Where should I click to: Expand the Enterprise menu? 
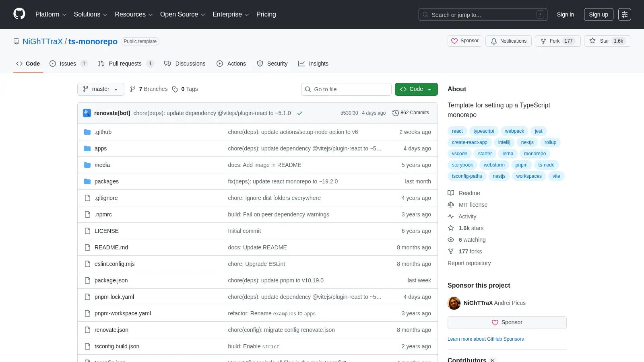[x=231, y=14]
